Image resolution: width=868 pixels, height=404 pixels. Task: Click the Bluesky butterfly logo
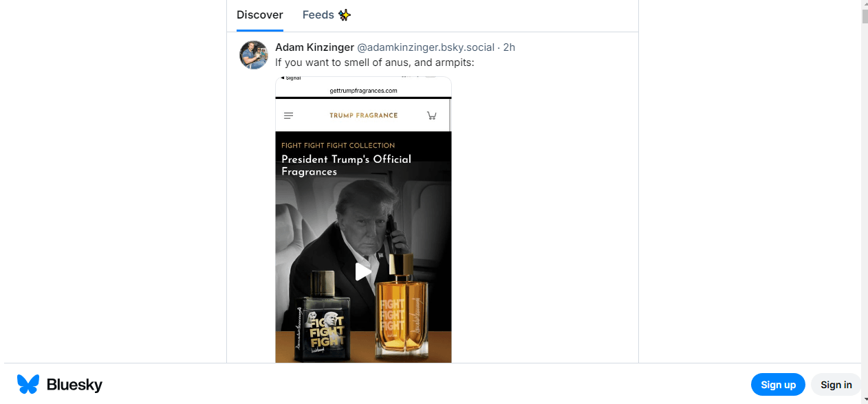[28, 384]
